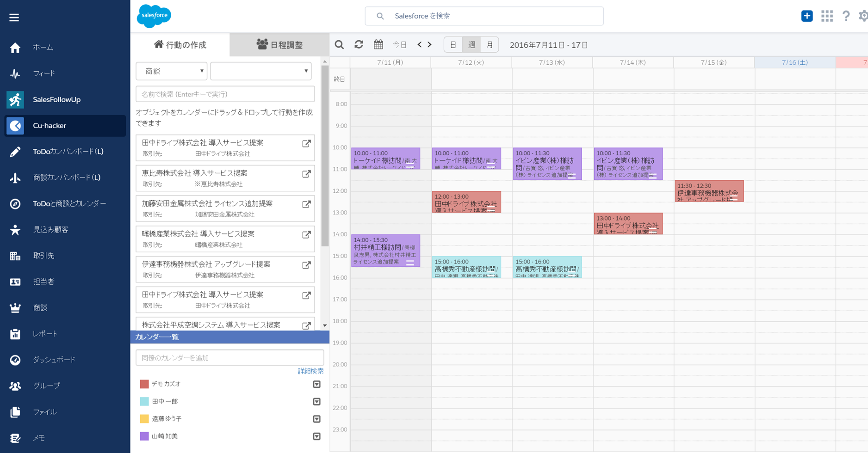Click the calendar search magnifier icon
Viewport: 868px width, 453px height.
tap(339, 45)
